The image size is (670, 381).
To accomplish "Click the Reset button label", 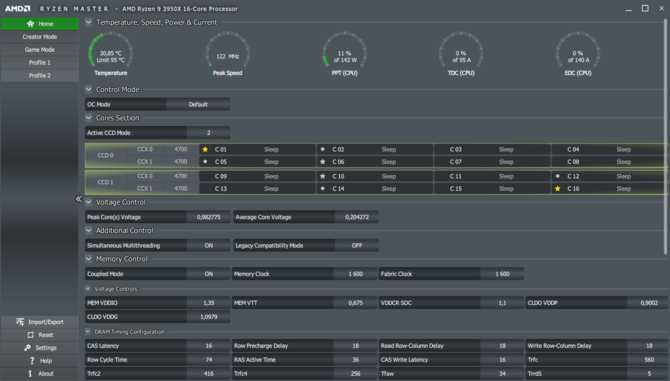I will (46, 335).
